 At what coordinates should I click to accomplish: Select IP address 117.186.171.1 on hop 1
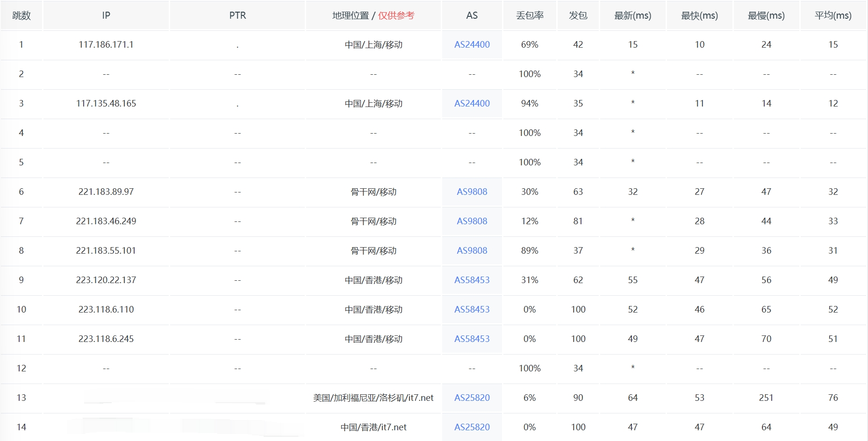pos(106,44)
